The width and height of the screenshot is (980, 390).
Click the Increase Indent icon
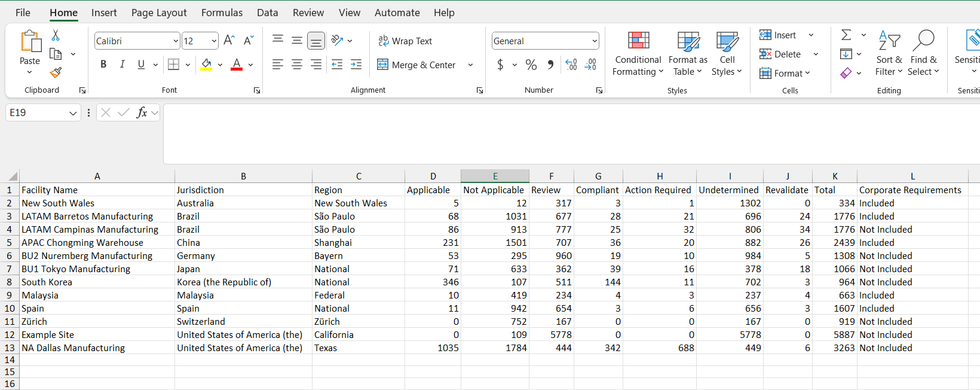[x=356, y=65]
